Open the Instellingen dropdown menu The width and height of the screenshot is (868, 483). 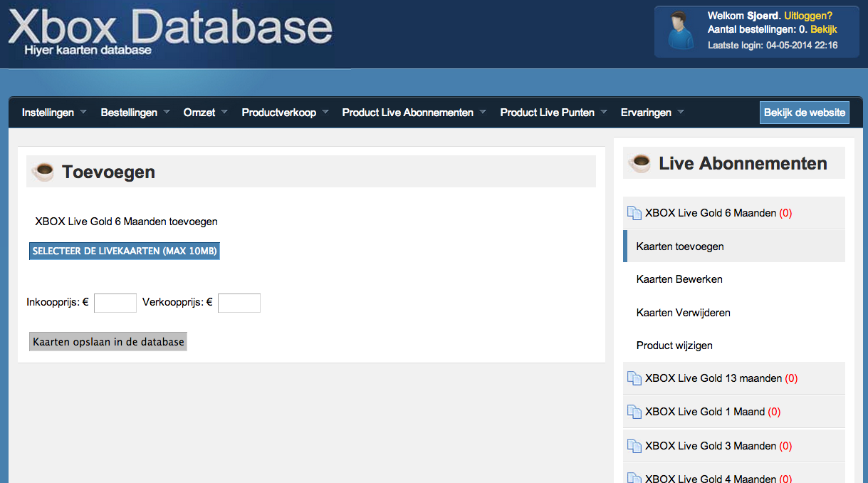tap(54, 113)
